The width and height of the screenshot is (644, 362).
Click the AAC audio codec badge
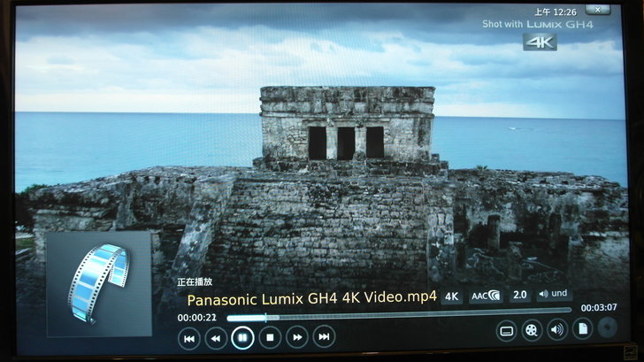coord(486,296)
